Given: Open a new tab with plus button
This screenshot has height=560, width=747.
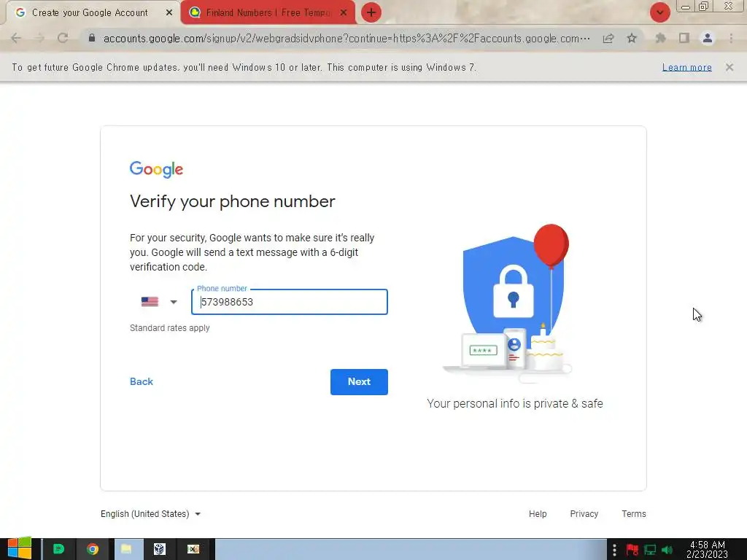Looking at the screenshot, I should click(x=371, y=12).
